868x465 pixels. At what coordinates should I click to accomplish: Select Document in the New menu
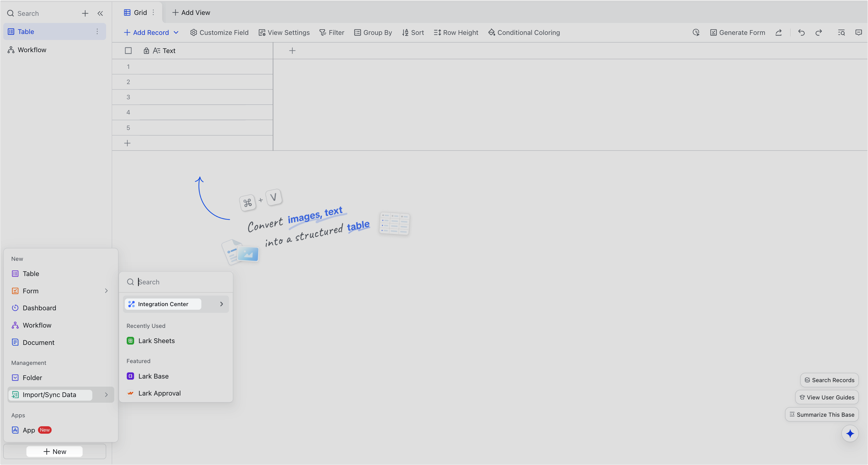coord(61,342)
